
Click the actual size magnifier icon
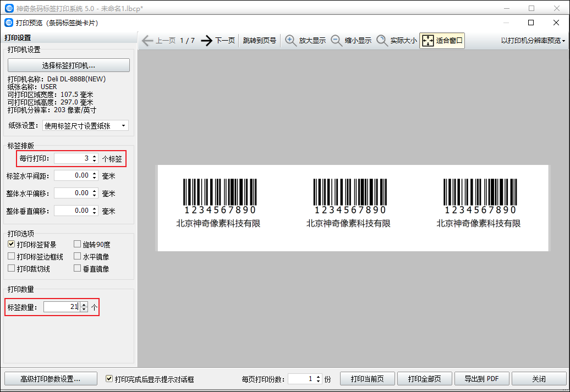[382, 40]
